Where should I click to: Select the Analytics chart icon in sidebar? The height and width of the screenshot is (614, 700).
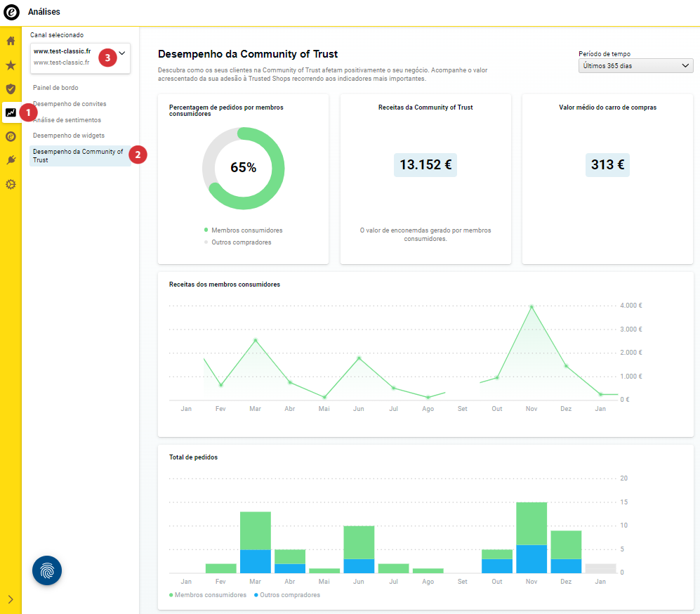pyautogui.click(x=11, y=112)
